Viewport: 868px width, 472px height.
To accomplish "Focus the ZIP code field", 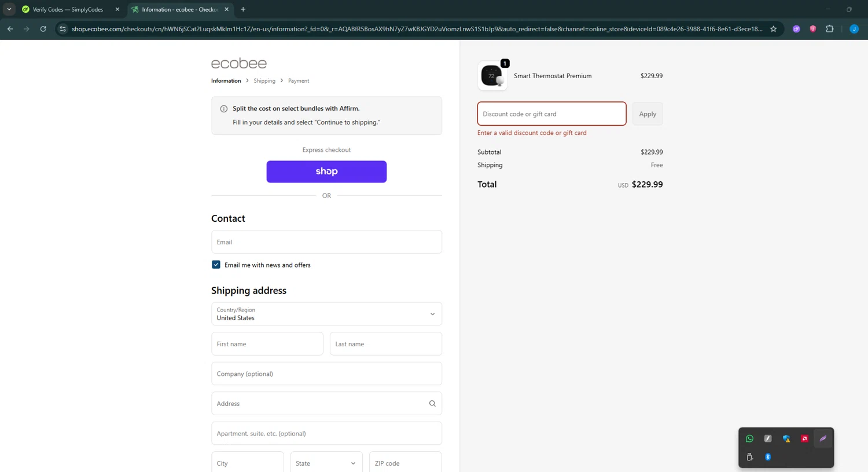I will pos(406,463).
